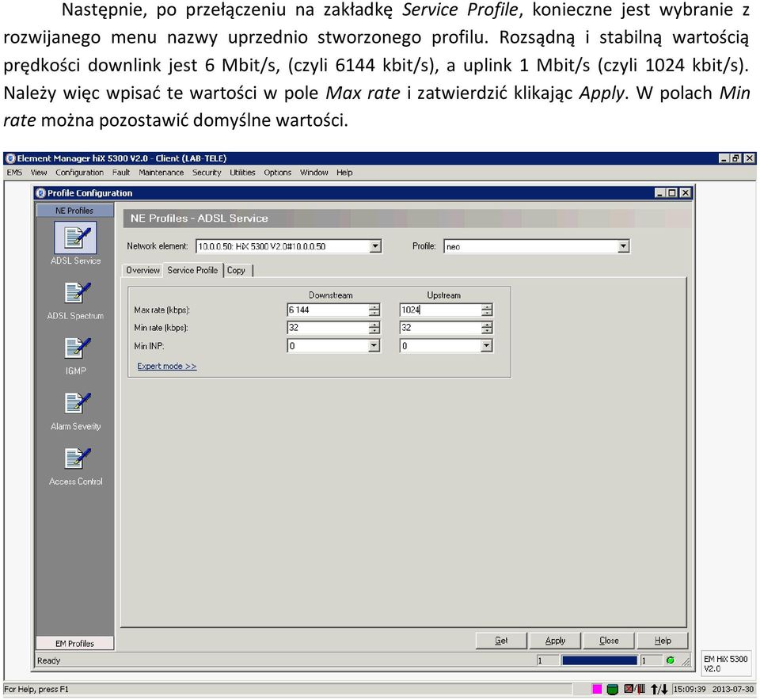This screenshot has height=700, width=760.
Task: Maximize the Profile Configuration window
Action: [672, 193]
